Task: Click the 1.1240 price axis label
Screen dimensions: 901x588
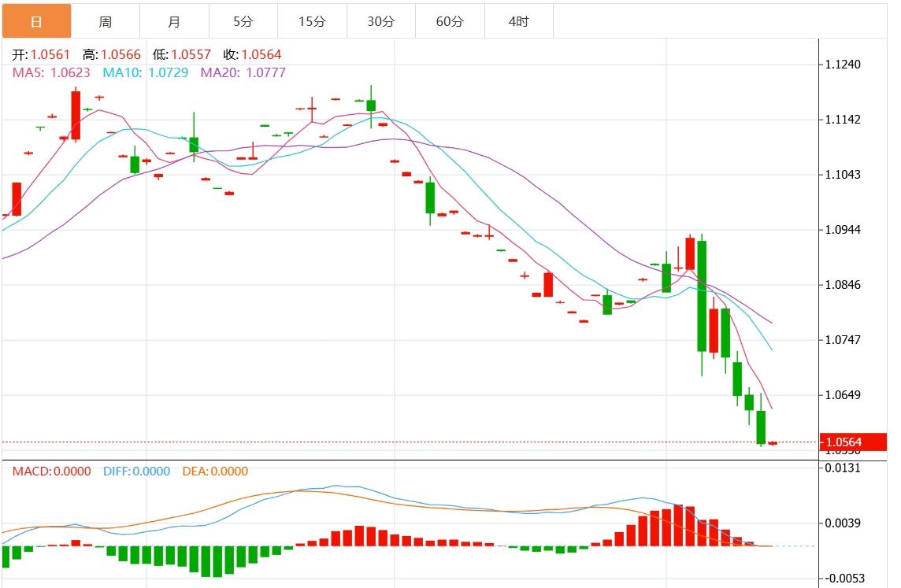Action: (842, 65)
